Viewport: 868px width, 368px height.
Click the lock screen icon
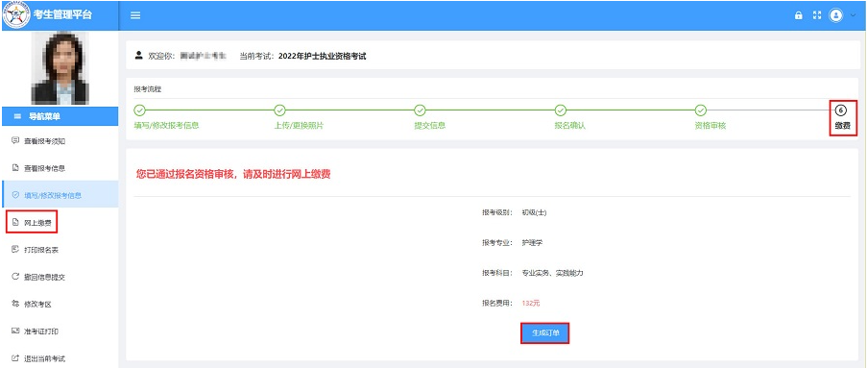click(798, 15)
